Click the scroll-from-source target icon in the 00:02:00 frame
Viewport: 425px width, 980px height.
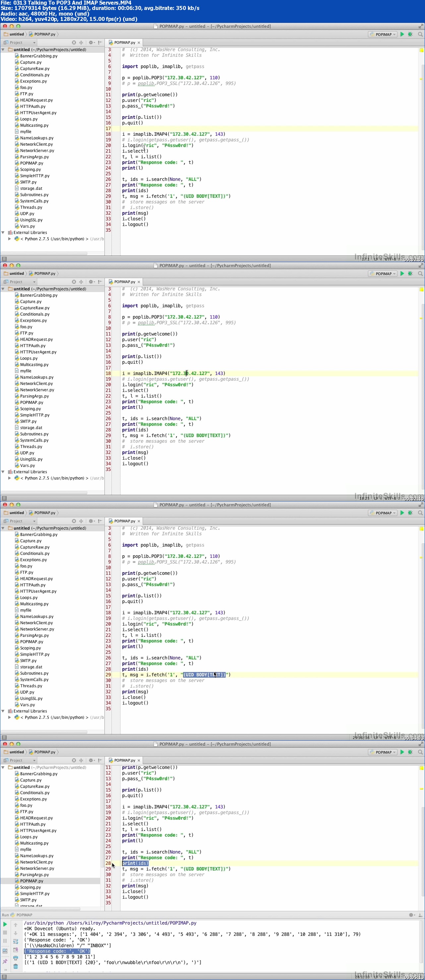[x=74, y=42]
